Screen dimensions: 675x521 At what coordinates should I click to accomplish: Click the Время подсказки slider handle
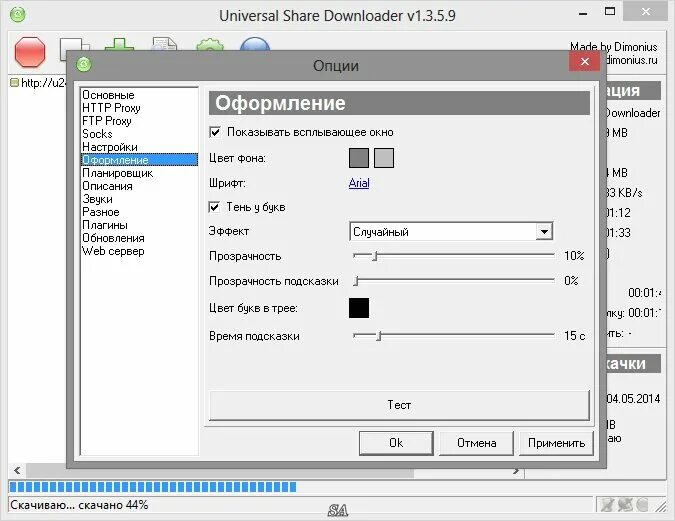point(379,335)
